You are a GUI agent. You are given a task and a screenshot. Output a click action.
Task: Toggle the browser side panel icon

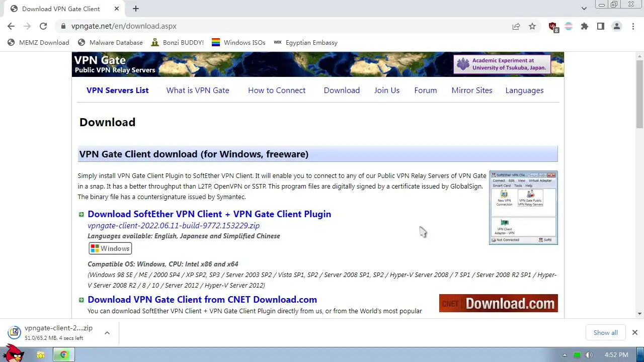[601, 26]
